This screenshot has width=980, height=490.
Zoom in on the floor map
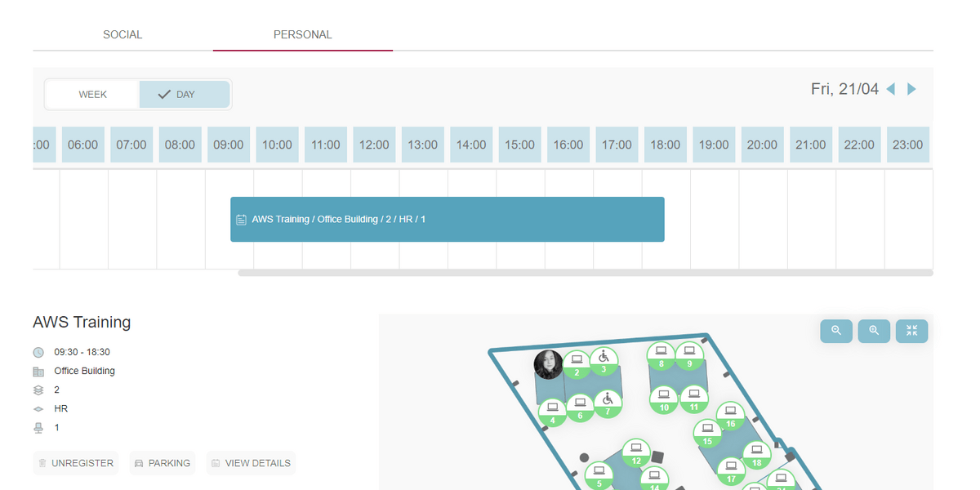pos(874,331)
